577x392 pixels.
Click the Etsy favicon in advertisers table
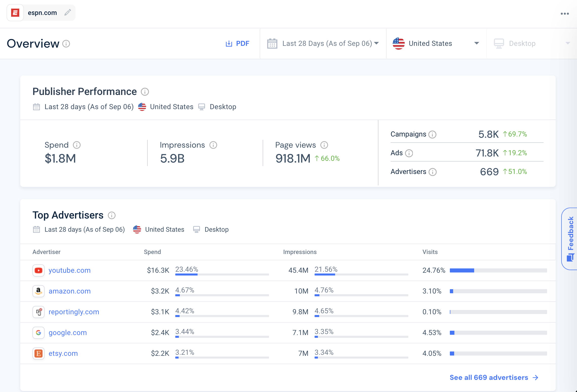point(39,354)
